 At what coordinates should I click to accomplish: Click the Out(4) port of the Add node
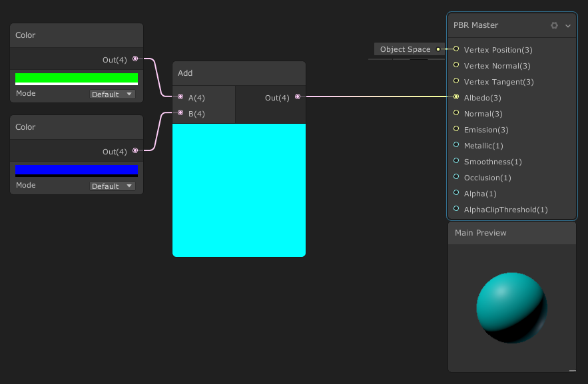298,96
